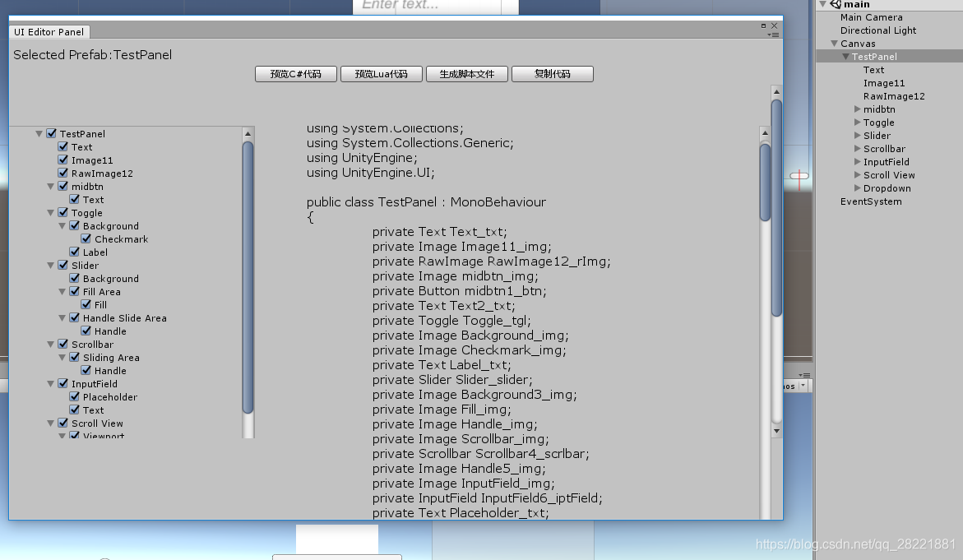Click the code preview scroll-up arrow

pyautogui.click(x=765, y=132)
